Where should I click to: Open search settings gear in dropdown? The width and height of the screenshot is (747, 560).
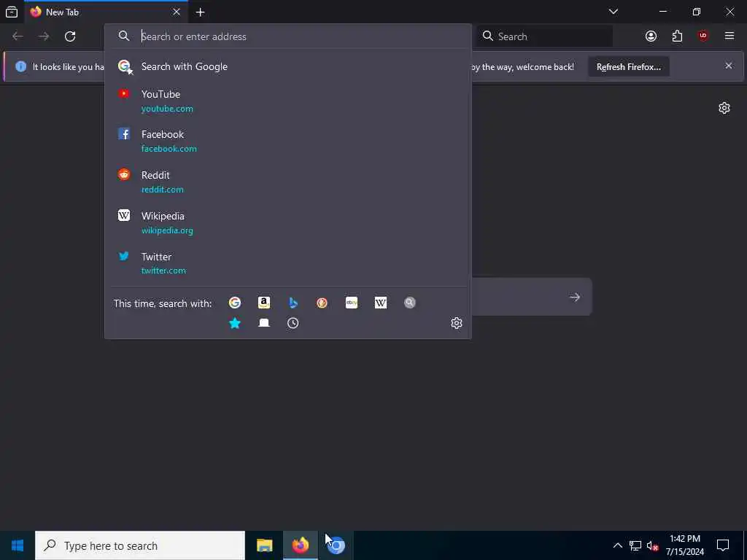(457, 323)
